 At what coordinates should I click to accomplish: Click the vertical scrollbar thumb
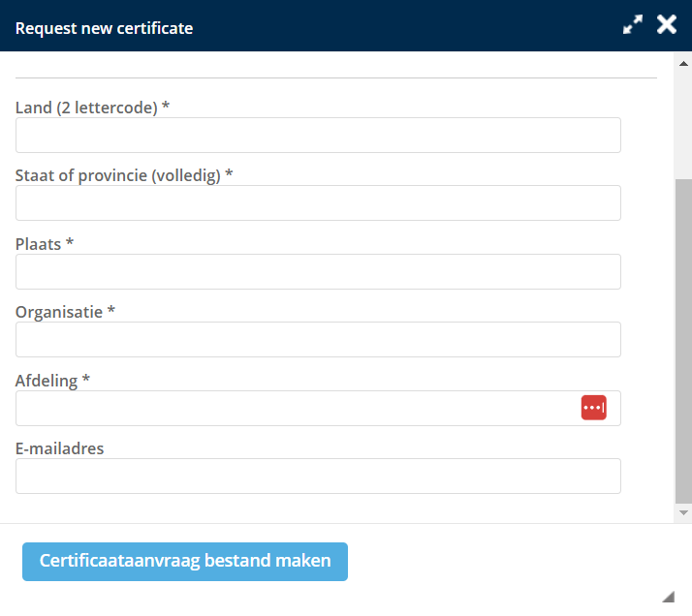point(683,339)
